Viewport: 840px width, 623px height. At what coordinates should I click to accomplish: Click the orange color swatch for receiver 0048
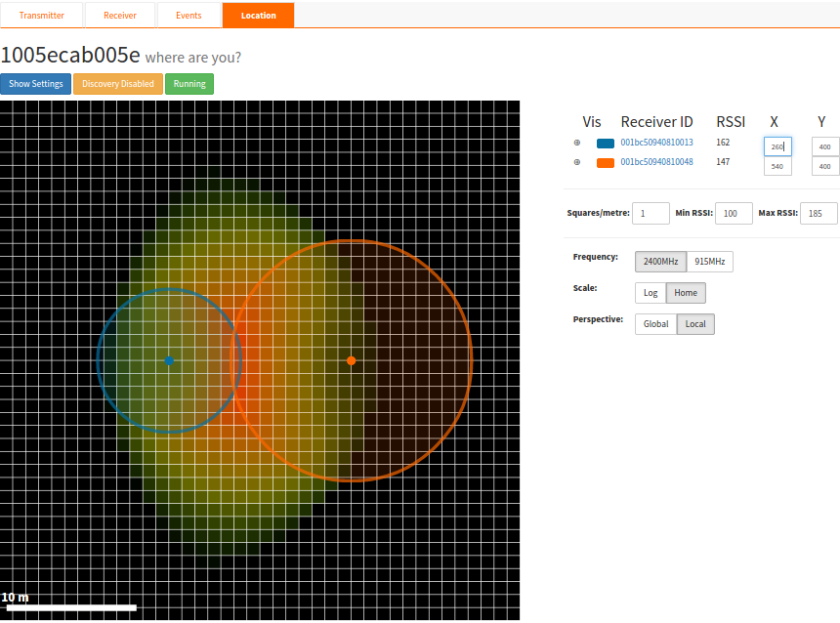[606, 163]
